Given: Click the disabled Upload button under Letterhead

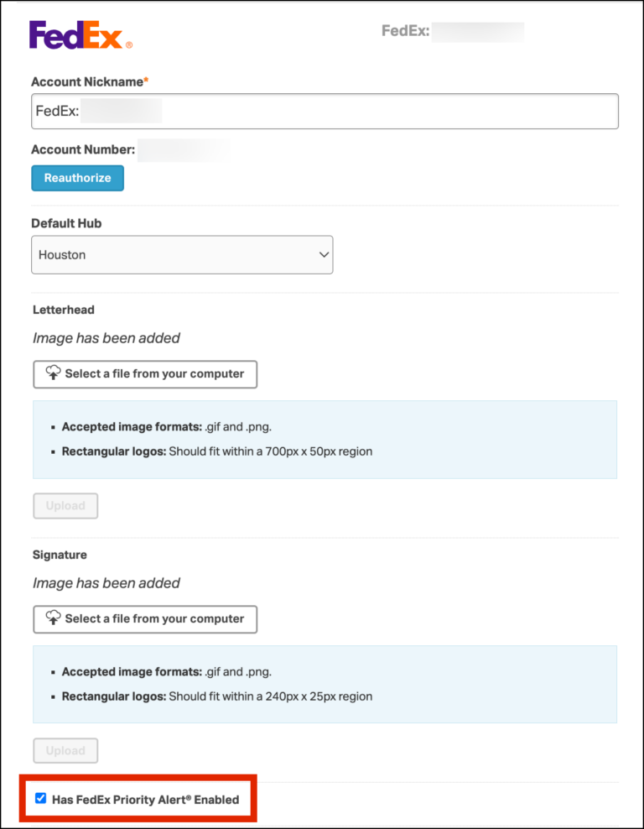Looking at the screenshot, I should coord(65,506).
